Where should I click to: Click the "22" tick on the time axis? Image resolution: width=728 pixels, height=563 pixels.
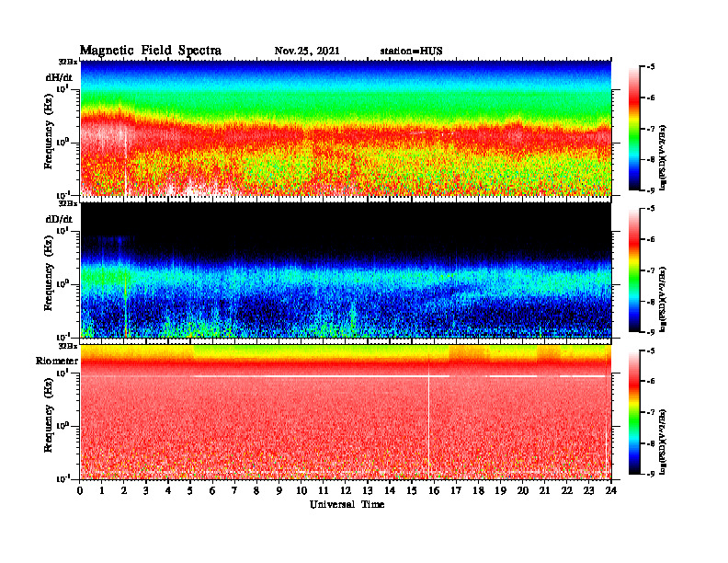(566, 491)
